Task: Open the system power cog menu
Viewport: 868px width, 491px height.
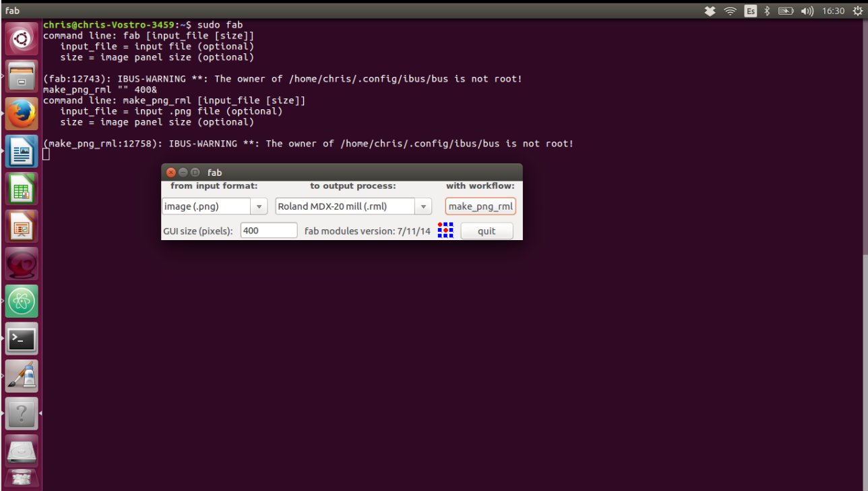Action: point(857,11)
